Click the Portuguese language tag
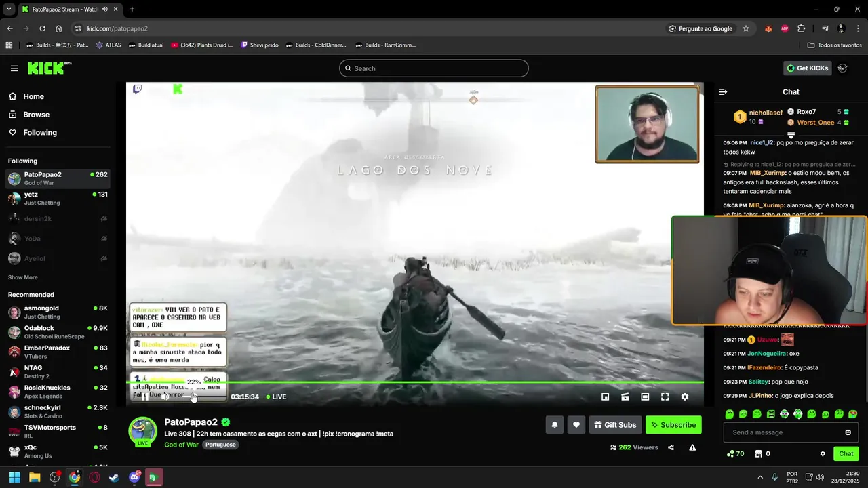Screen dimensions: 868x488 [220, 445]
